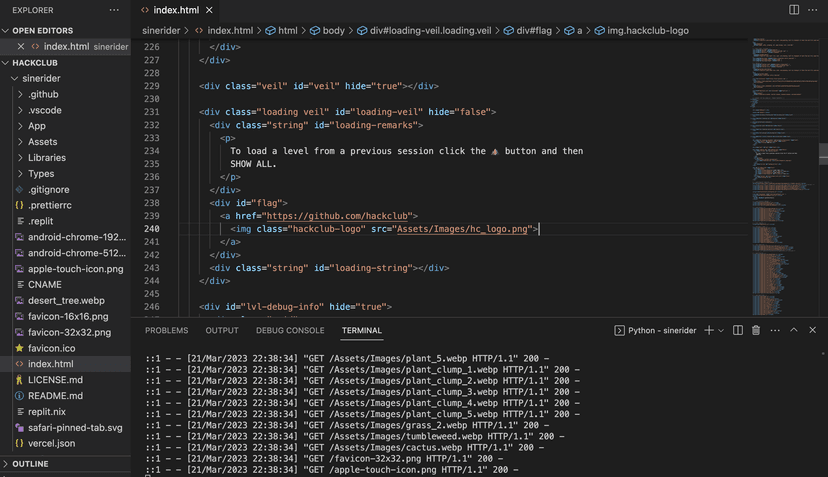828x477 pixels.
Task: Click the new terminal plus icon
Action: click(x=708, y=330)
